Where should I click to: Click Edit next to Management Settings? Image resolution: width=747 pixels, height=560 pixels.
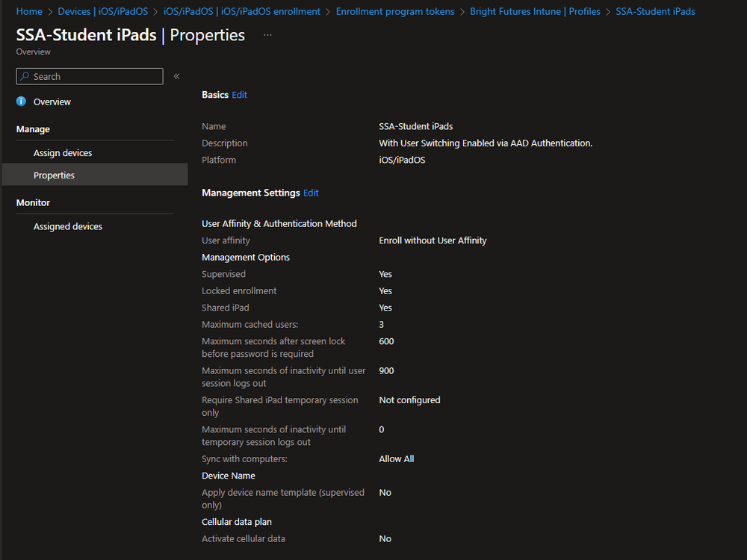(311, 193)
